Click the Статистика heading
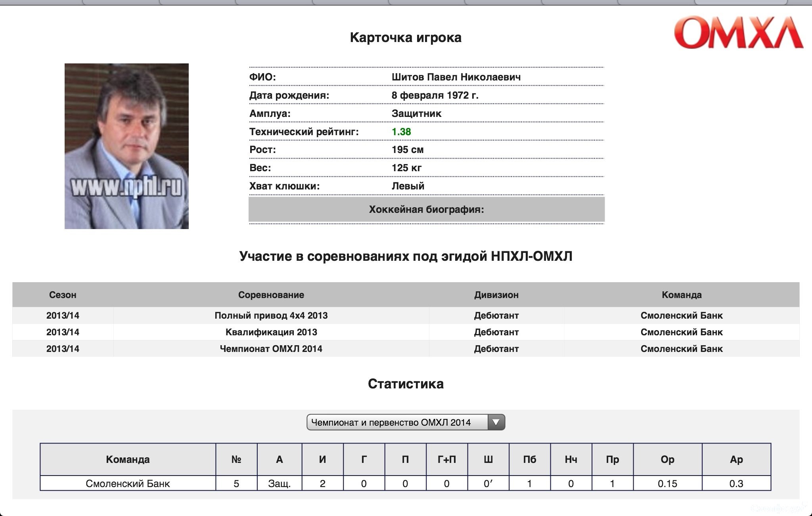 click(406, 384)
